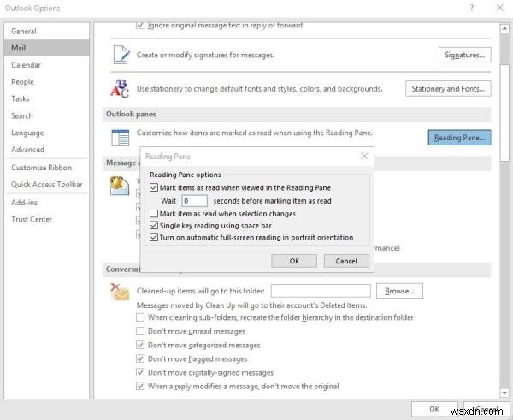Toggle Don't move categorized messages
The image size is (513, 420).
[140, 345]
